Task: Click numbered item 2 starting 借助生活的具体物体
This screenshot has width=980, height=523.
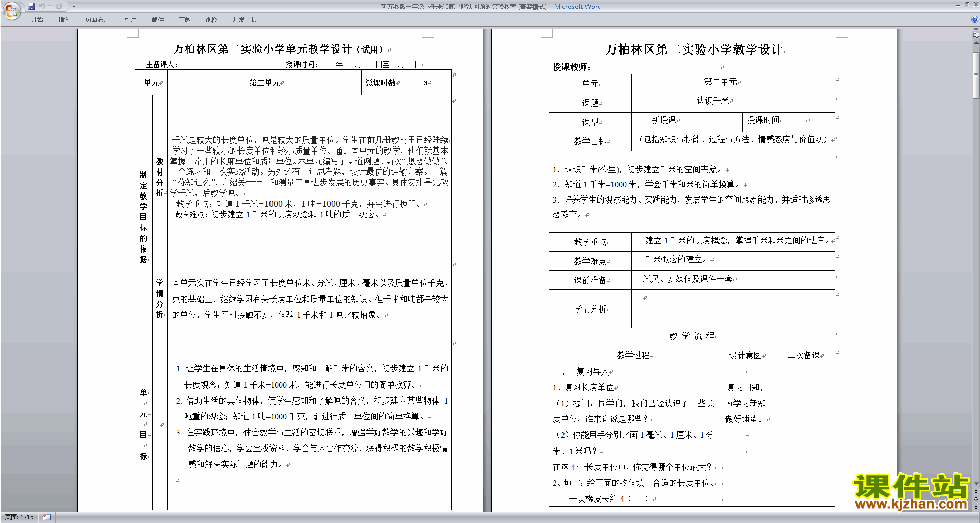Action: (312, 409)
